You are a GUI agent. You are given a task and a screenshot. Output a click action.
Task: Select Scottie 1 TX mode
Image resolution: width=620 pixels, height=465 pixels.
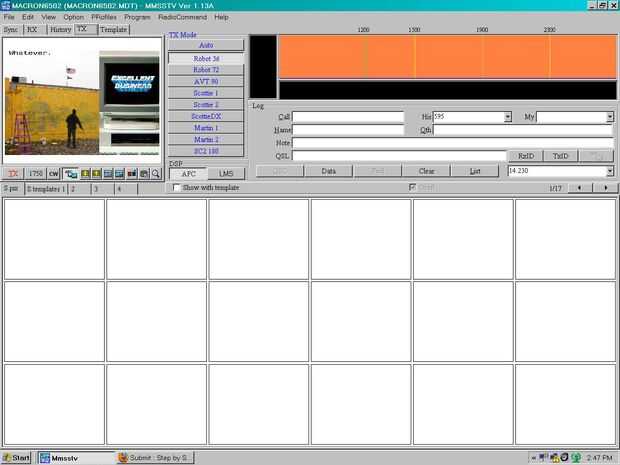(x=206, y=93)
